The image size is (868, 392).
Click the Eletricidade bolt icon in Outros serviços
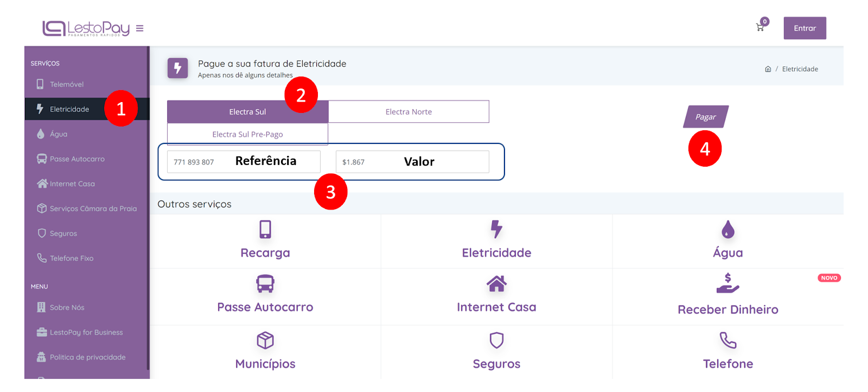pyautogui.click(x=496, y=229)
